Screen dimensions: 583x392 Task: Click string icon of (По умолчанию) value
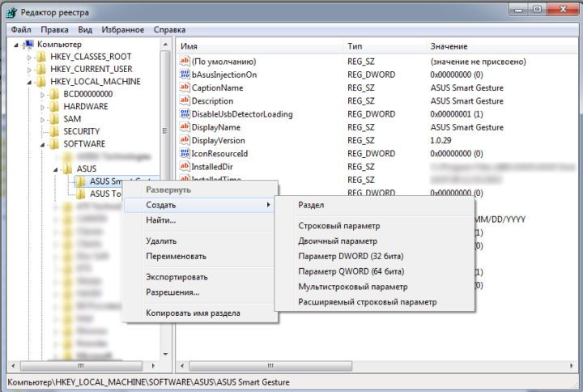pyautogui.click(x=185, y=61)
